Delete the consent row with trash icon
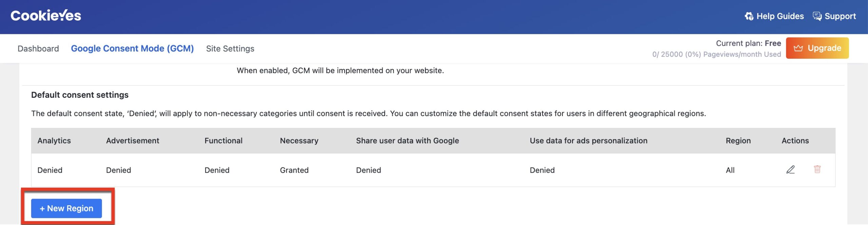The image size is (868, 225). tap(817, 169)
